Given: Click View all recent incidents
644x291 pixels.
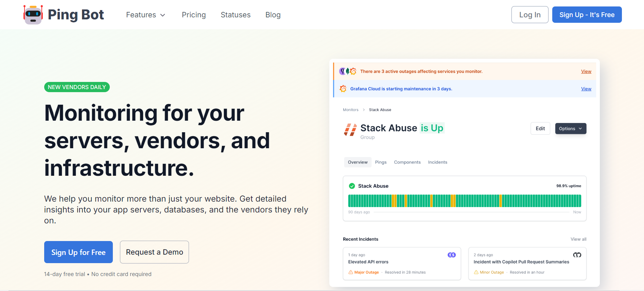Looking at the screenshot, I should (x=578, y=239).
